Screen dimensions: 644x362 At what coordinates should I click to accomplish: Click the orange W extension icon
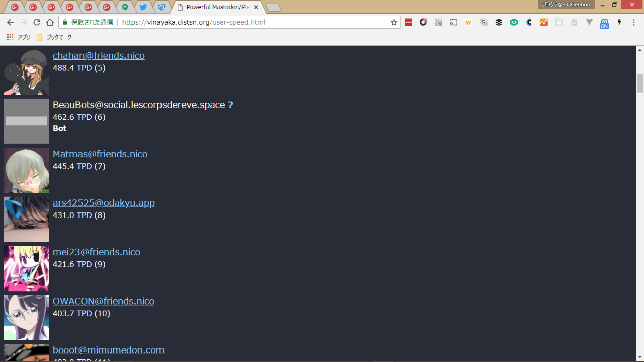click(x=468, y=22)
